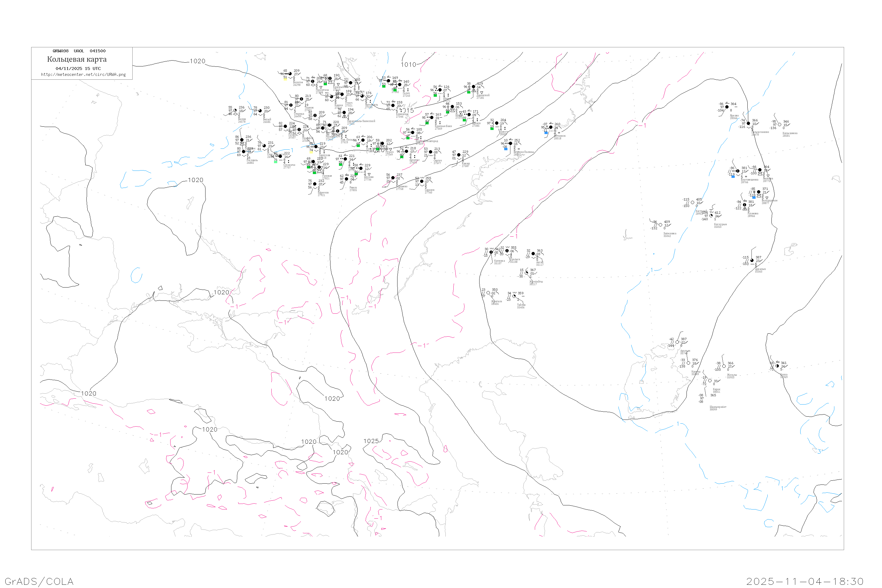Screen dimensions: 882x588
Task: Click the GrADS/COLA label at bottom left
Action: 39,581
